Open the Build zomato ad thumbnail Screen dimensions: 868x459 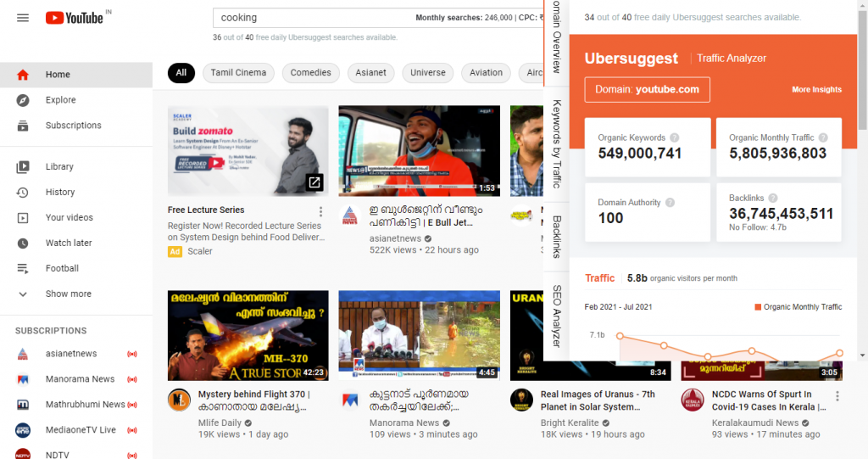tap(248, 151)
